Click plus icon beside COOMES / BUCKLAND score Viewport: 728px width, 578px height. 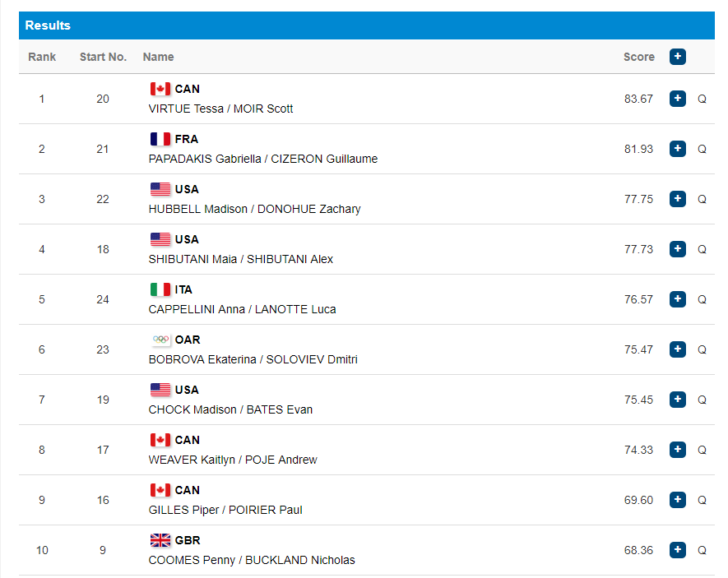tap(677, 550)
